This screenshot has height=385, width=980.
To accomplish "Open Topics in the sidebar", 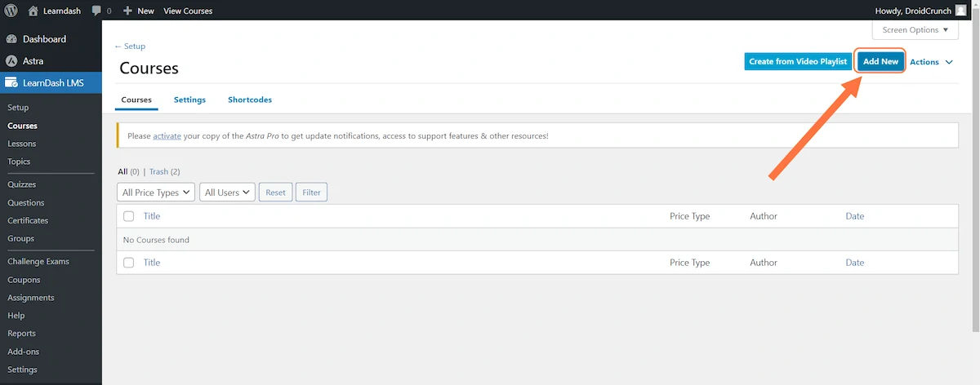I will click(x=19, y=162).
